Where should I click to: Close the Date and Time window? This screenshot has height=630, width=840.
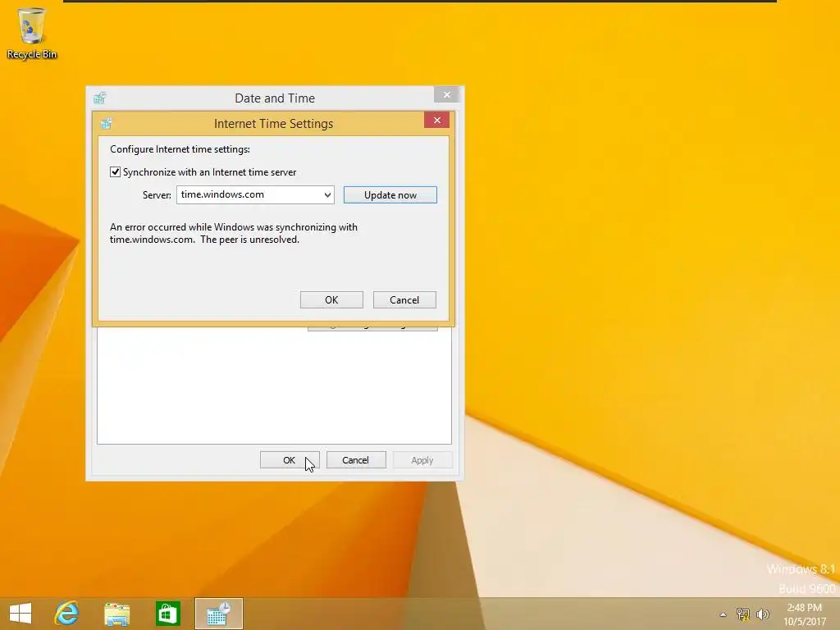coord(447,95)
